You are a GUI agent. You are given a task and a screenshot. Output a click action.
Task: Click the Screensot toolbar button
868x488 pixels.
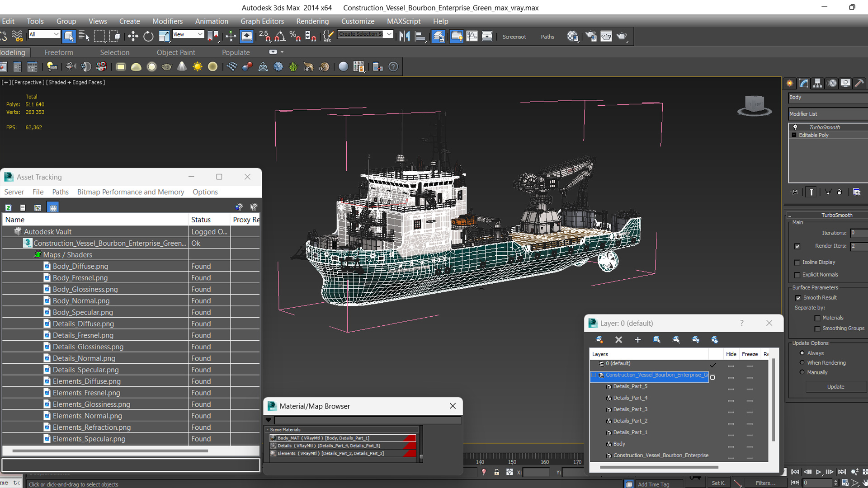[514, 37]
